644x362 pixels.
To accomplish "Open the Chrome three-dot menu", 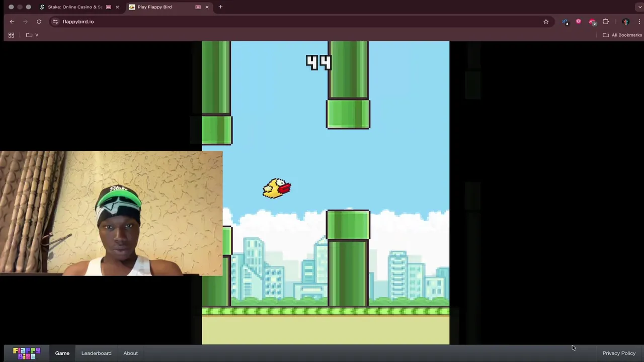I will 639,22.
